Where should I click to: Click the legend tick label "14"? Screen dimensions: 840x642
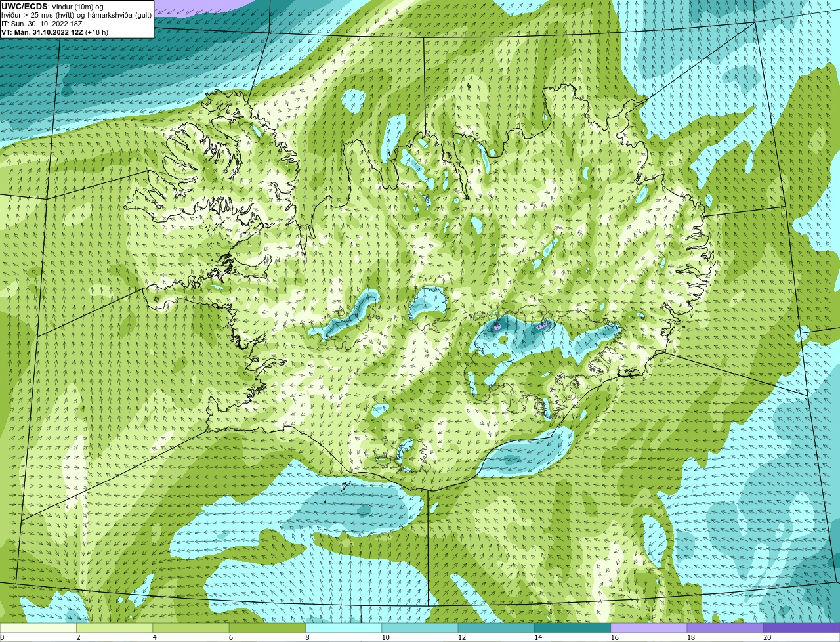[x=537, y=637]
